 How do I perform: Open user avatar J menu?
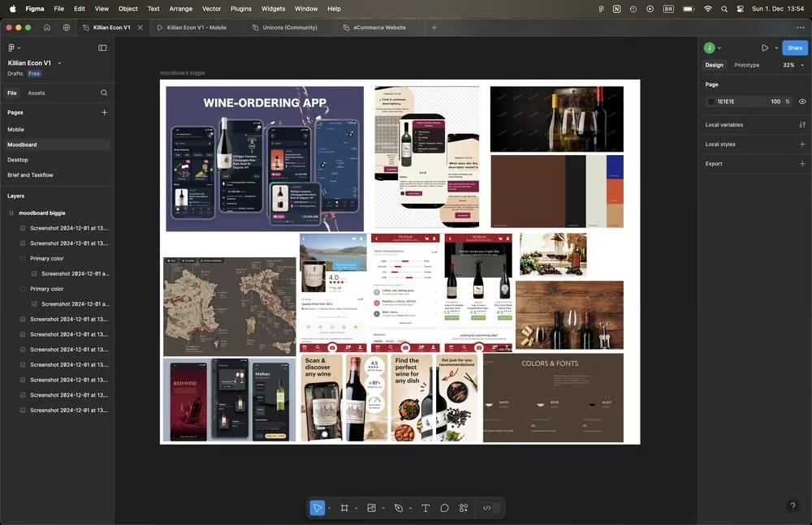tap(710, 48)
